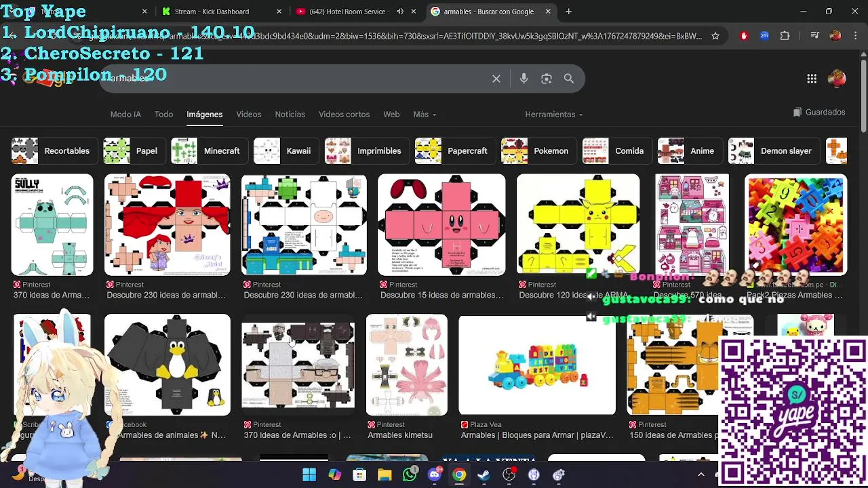Viewport: 868px width, 488px height.
Task: Filter images by 'Pokemon' chip
Action: (x=539, y=151)
